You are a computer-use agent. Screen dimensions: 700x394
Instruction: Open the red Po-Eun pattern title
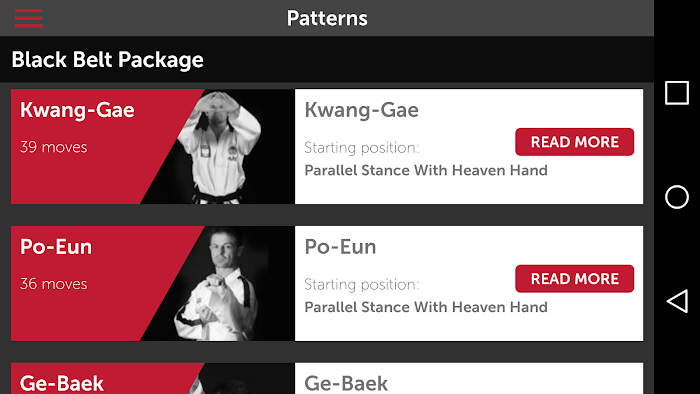click(x=56, y=246)
